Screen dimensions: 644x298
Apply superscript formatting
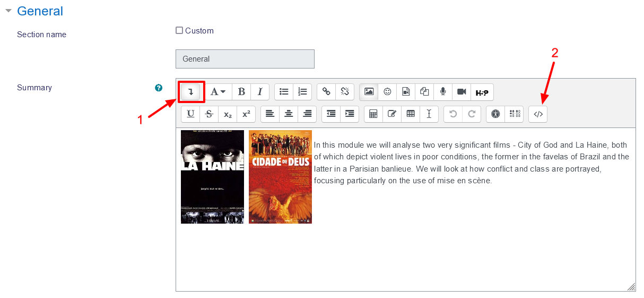[246, 114]
